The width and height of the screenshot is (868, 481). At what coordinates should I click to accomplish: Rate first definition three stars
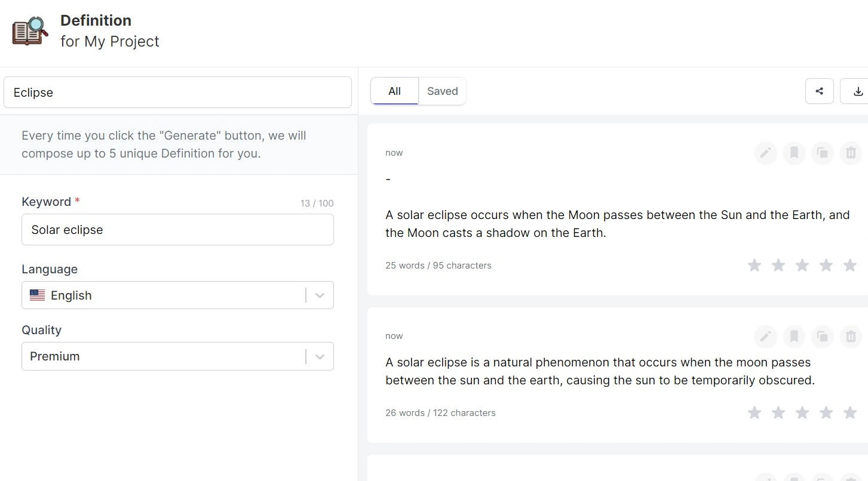(x=802, y=265)
